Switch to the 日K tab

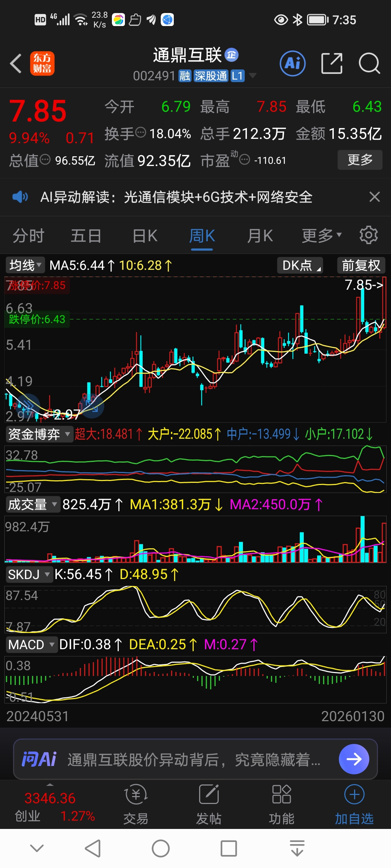tap(145, 236)
